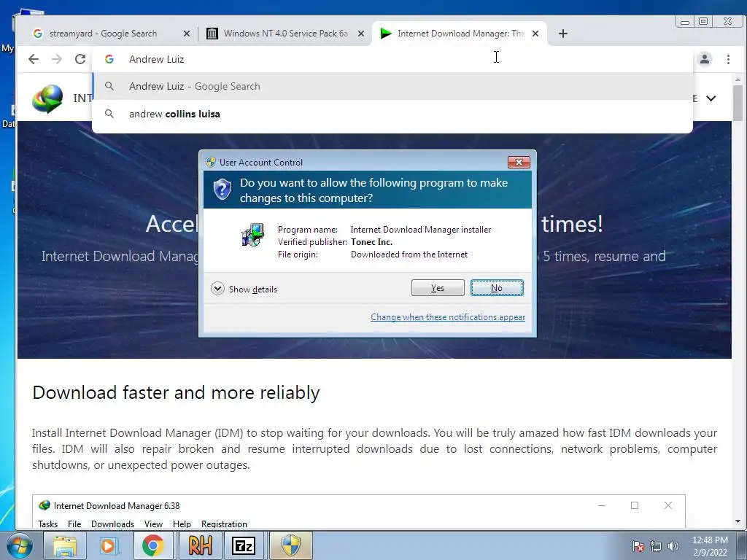Reload the page with the refresh icon

pos(80,59)
